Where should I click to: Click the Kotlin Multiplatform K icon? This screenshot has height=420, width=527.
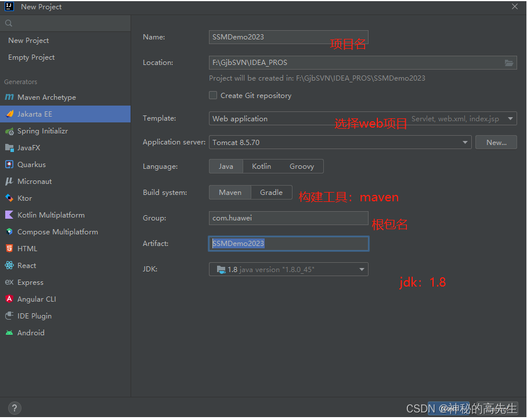click(9, 215)
